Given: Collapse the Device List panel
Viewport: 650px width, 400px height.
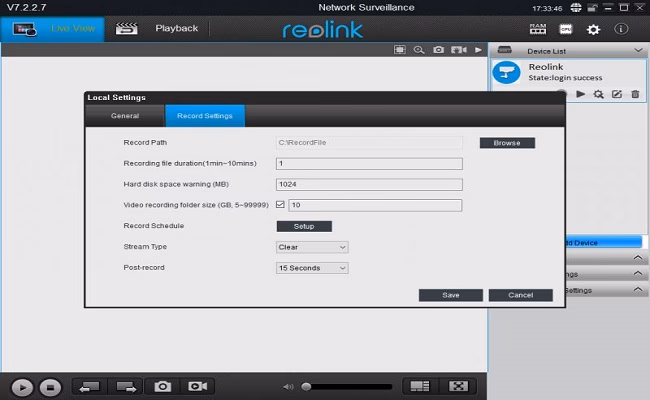Looking at the screenshot, I should pyautogui.click(x=638, y=50).
